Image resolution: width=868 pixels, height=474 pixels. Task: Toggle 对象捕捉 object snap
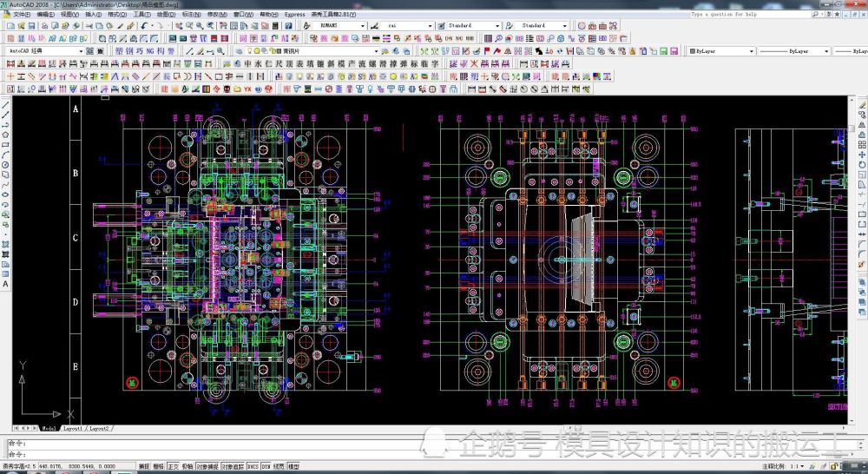coord(207,467)
